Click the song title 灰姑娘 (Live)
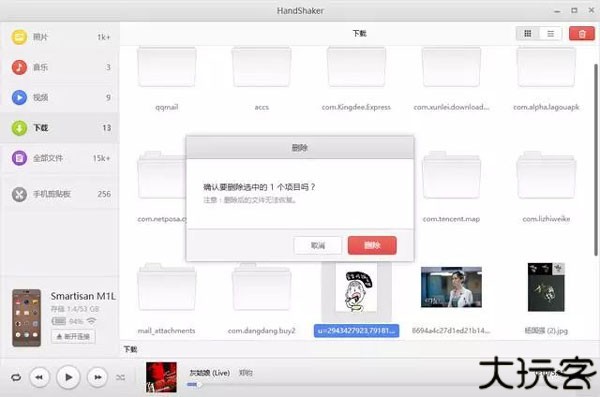 (210, 373)
